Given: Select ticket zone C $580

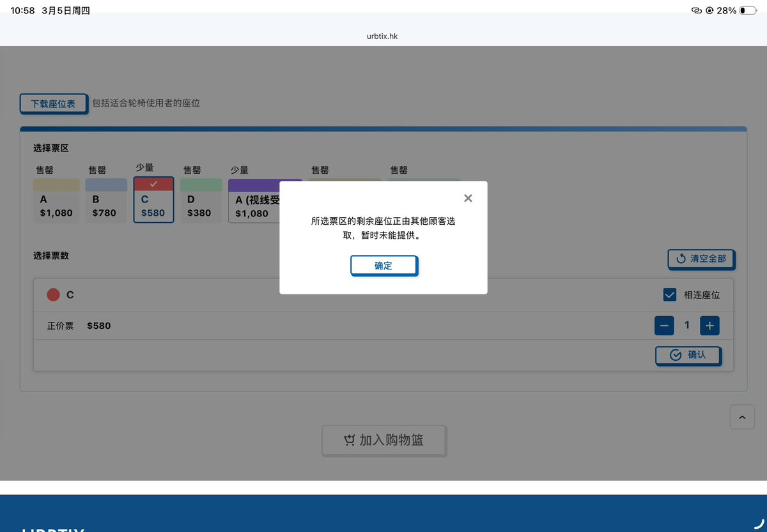Looking at the screenshot, I should [153, 200].
